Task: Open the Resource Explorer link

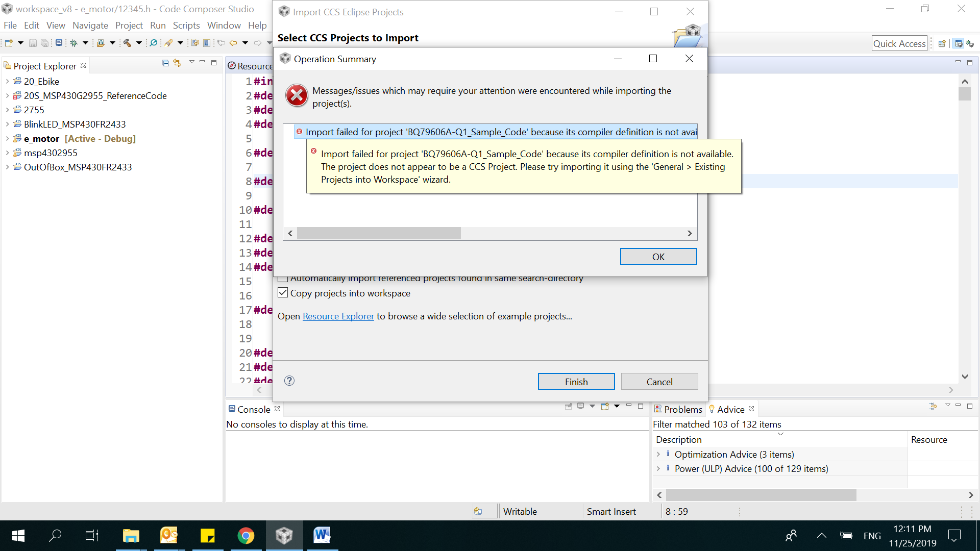Action: point(338,316)
